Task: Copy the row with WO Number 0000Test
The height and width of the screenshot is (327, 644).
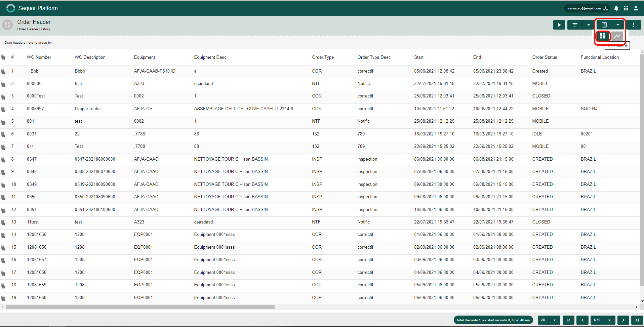Action: pos(3,97)
